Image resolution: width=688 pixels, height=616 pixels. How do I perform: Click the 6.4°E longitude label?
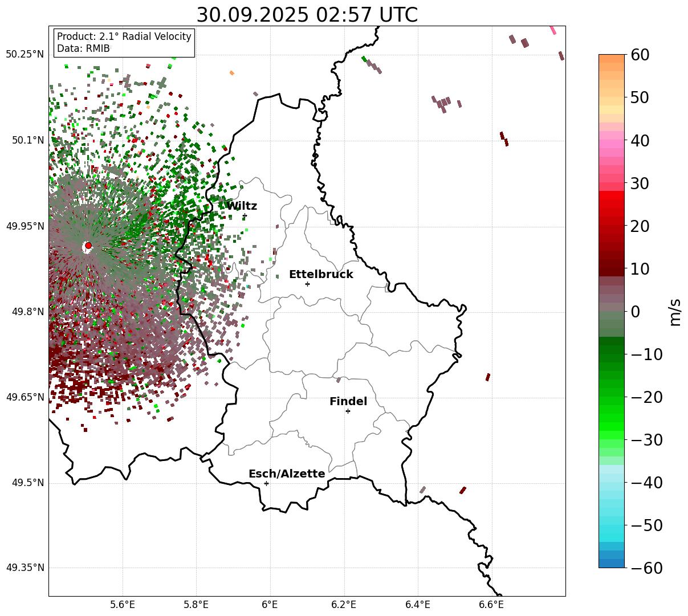click(418, 605)
